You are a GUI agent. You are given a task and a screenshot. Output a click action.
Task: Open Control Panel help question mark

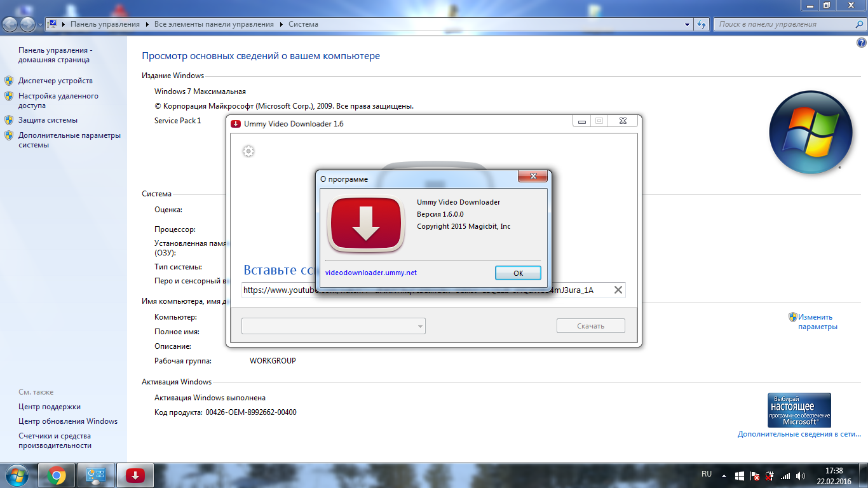pyautogui.click(x=862, y=43)
